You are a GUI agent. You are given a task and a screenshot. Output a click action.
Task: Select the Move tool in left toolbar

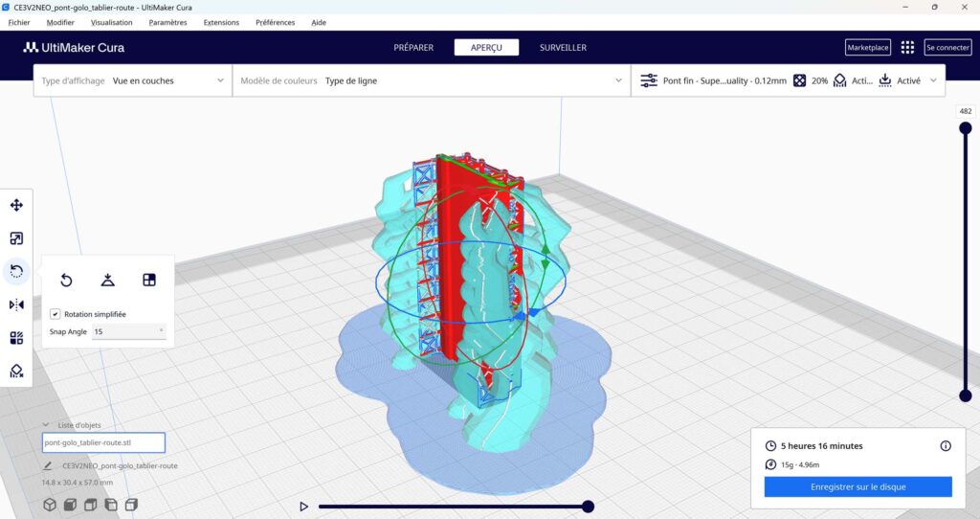(x=16, y=205)
